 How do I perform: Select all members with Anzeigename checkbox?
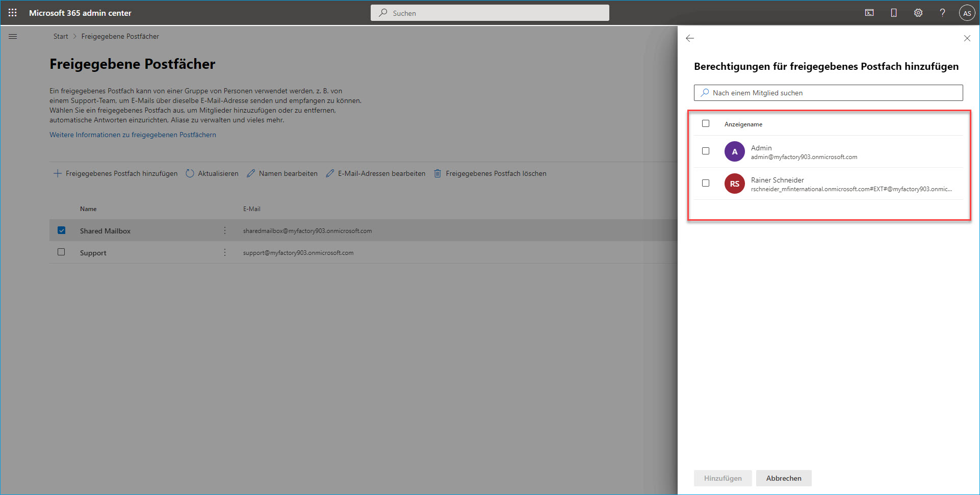(x=706, y=123)
